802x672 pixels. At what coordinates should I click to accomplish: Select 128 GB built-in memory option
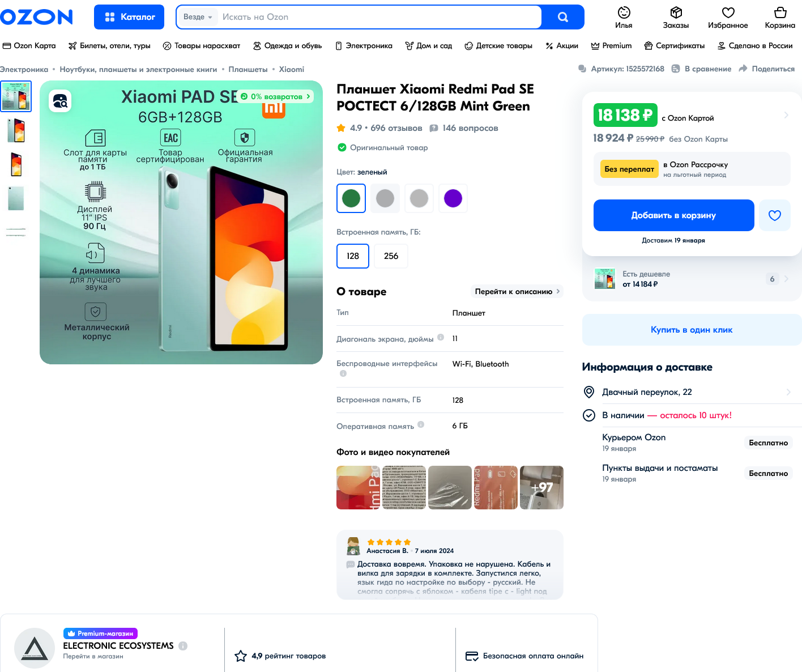[x=353, y=256]
